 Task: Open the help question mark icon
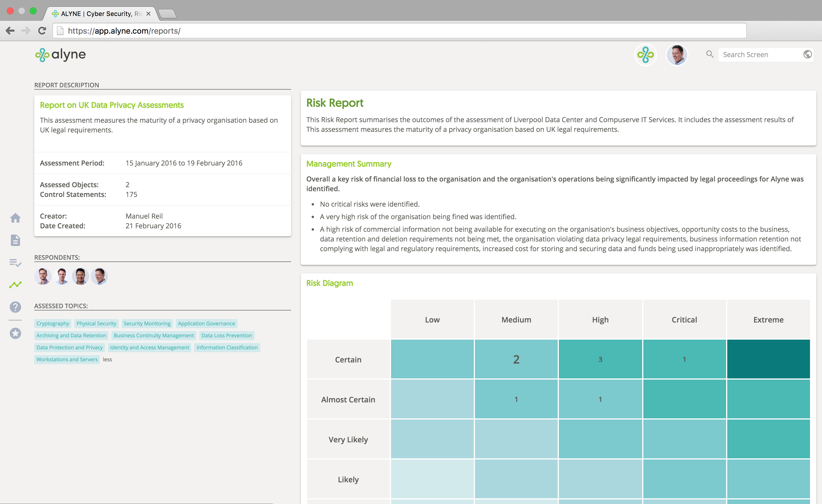(x=15, y=307)
